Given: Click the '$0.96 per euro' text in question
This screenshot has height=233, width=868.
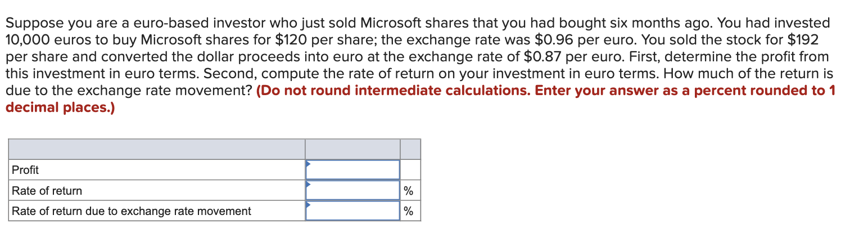Looking at the screenshot, I should tap(580, 40).
